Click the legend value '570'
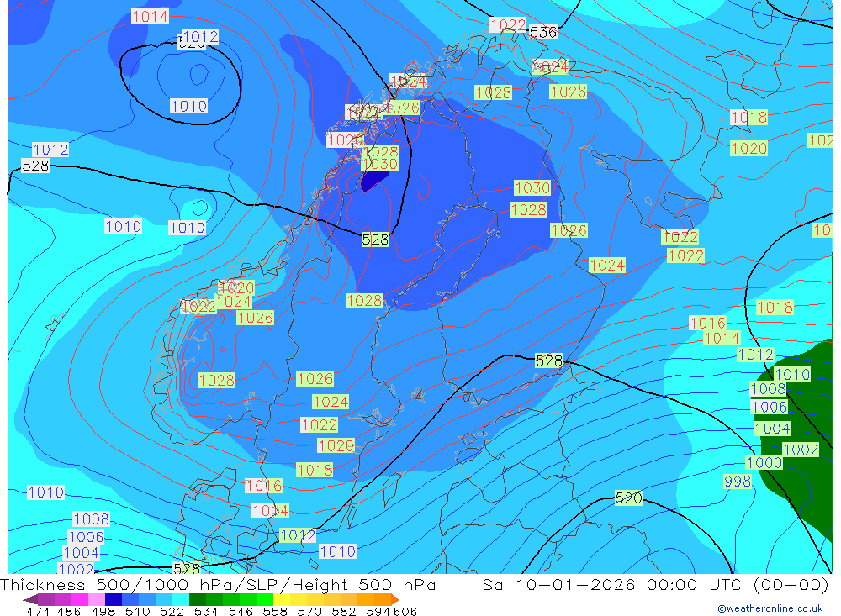The image size is (841, 616). pyautogui.click(x=309, y=611)
